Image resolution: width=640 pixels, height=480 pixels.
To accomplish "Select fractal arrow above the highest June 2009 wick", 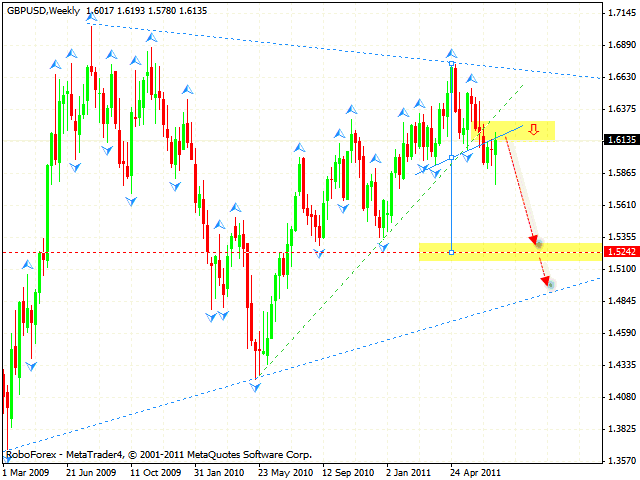I will (91, 17).
